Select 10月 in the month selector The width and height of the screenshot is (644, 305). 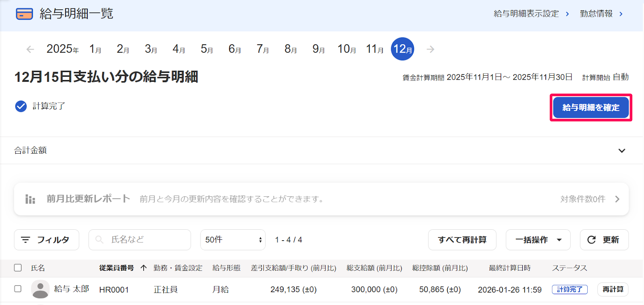pyautogui.click(x=347, y=49)
